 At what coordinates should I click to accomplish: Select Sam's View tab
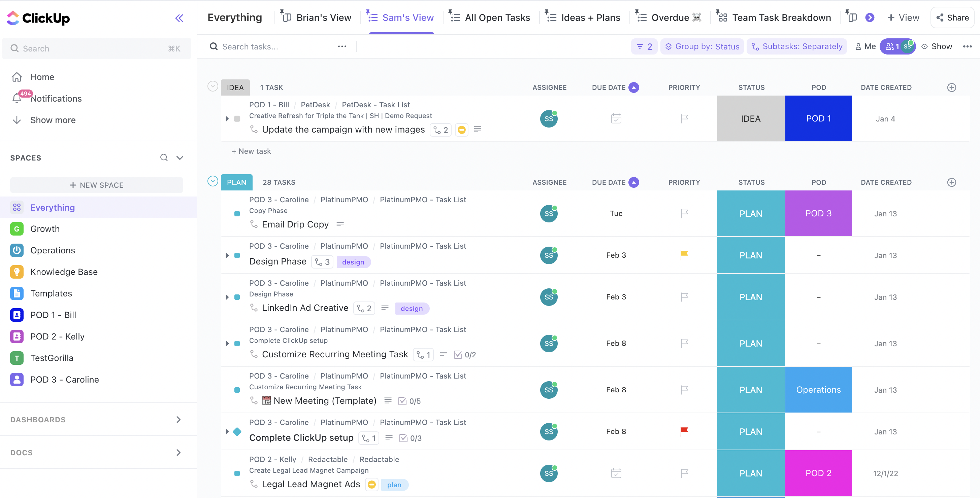click(400, 17)
